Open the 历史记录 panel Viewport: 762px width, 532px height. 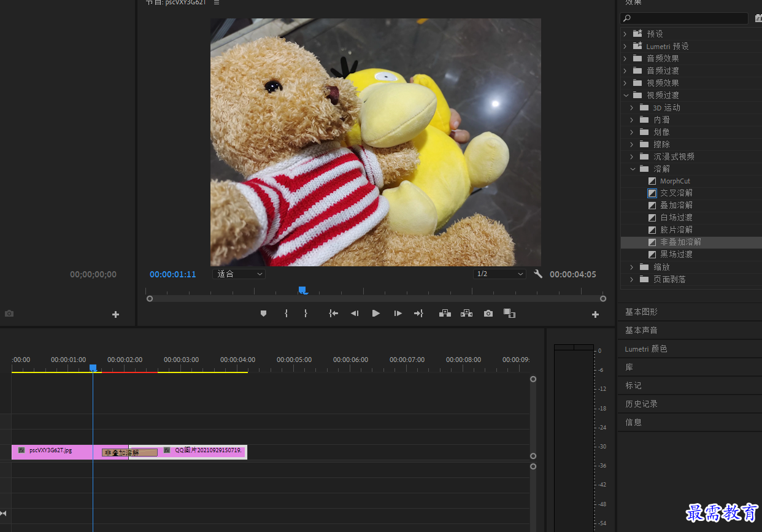[x=641, y=404]
